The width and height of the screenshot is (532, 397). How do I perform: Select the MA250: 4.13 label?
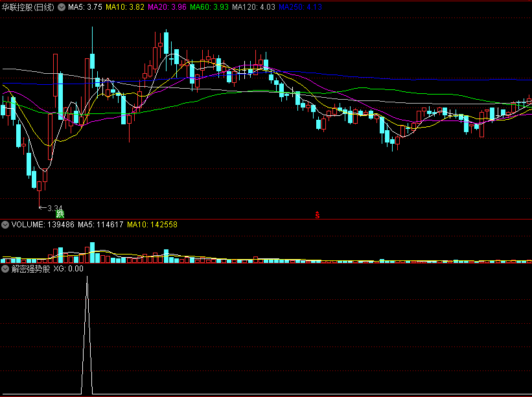(300, 7)
